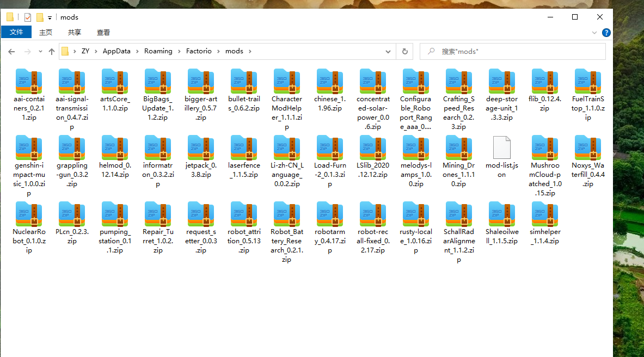Select the aai-signal-transmission_0.4.7.zip archive icon
Viewport: 644px width, 357px height.
click(x=72, y=81)
